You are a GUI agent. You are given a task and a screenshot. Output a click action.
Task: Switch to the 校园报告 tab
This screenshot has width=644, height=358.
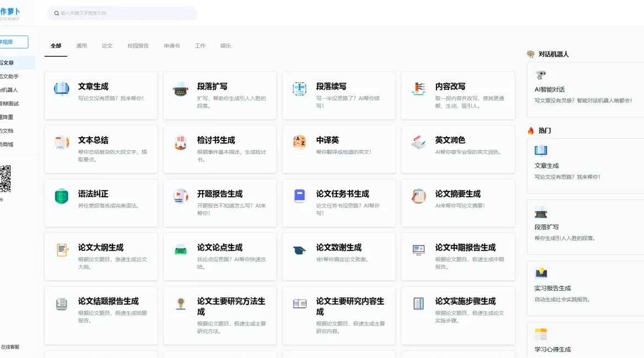click(x=138, y=46)
